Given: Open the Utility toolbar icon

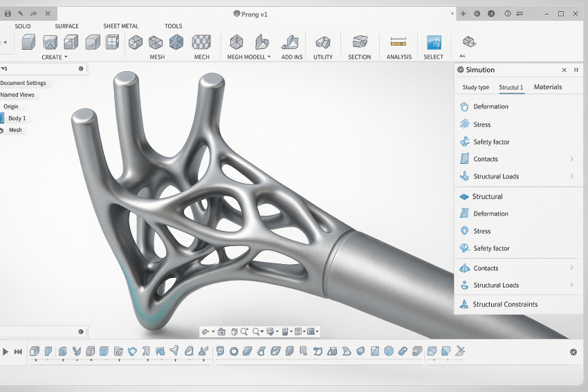Looking at the screenshot, I should tap(322, 42).
